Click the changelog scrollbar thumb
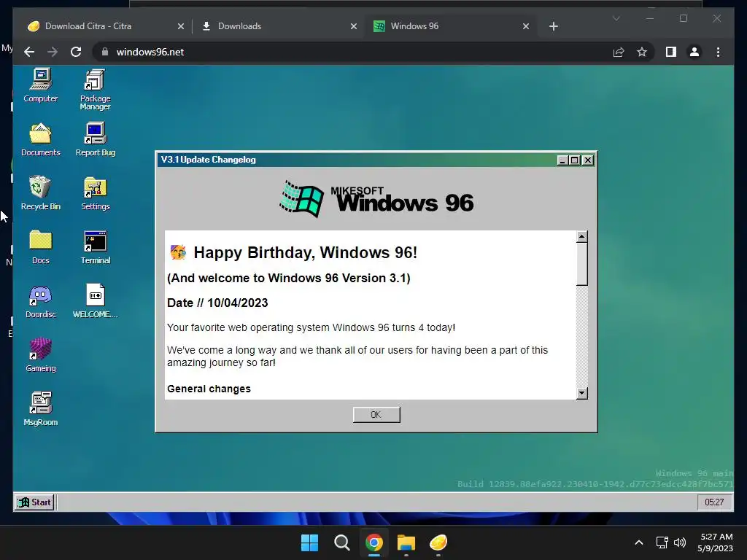The height and width of the screenshot is (560, 747). (x=581, y=264)
